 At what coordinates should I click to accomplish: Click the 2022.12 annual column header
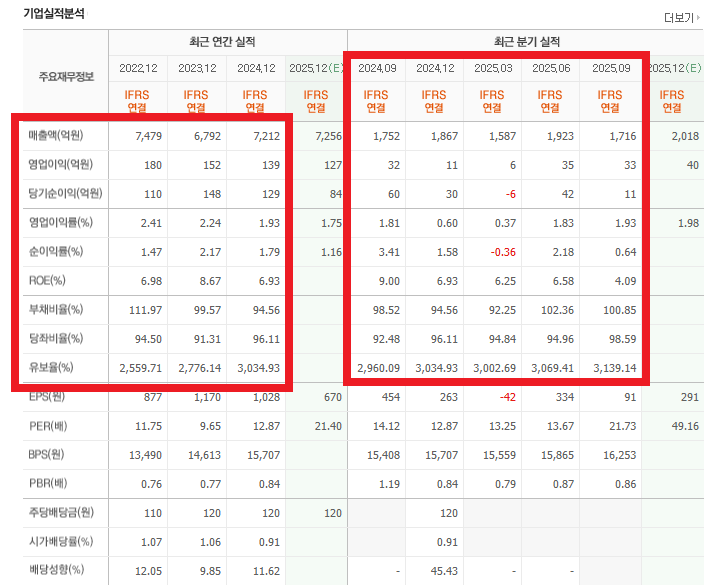(138, 69)
